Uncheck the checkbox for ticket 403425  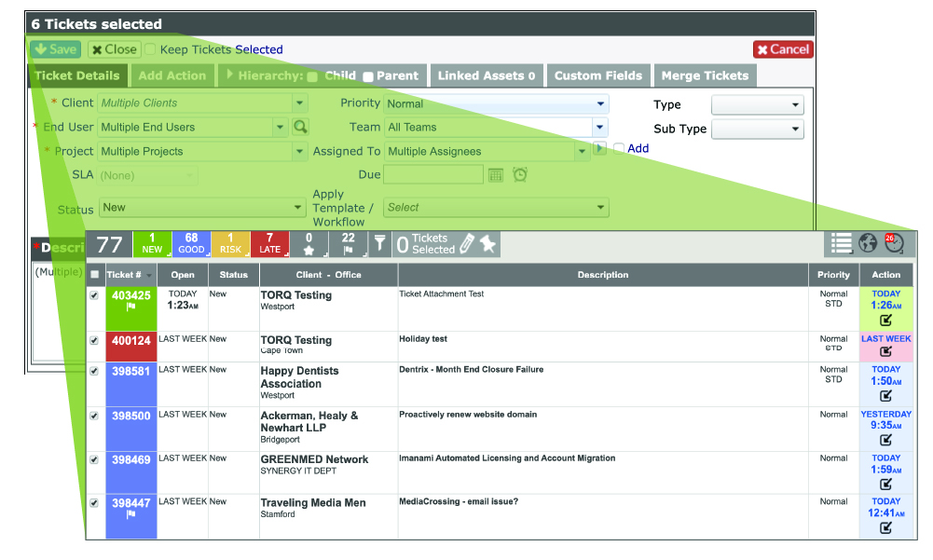pos(94,295)
